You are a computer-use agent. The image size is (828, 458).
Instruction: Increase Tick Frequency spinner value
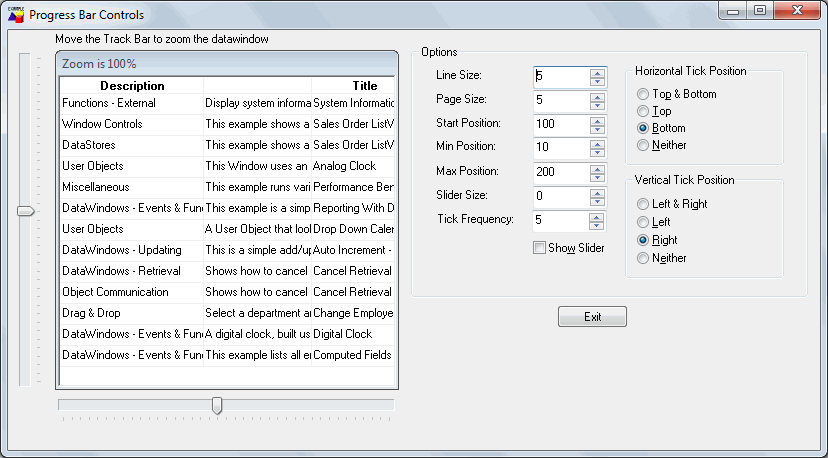point(598,215)
